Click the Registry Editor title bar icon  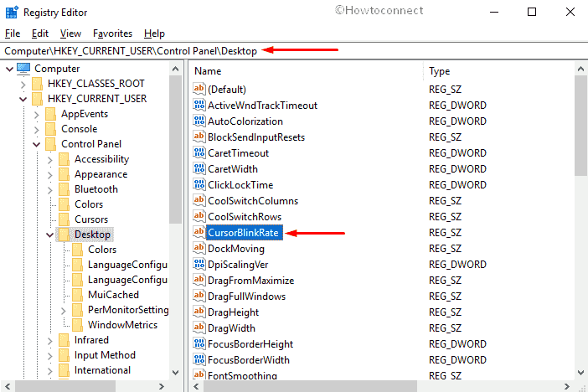coord(12,12)
